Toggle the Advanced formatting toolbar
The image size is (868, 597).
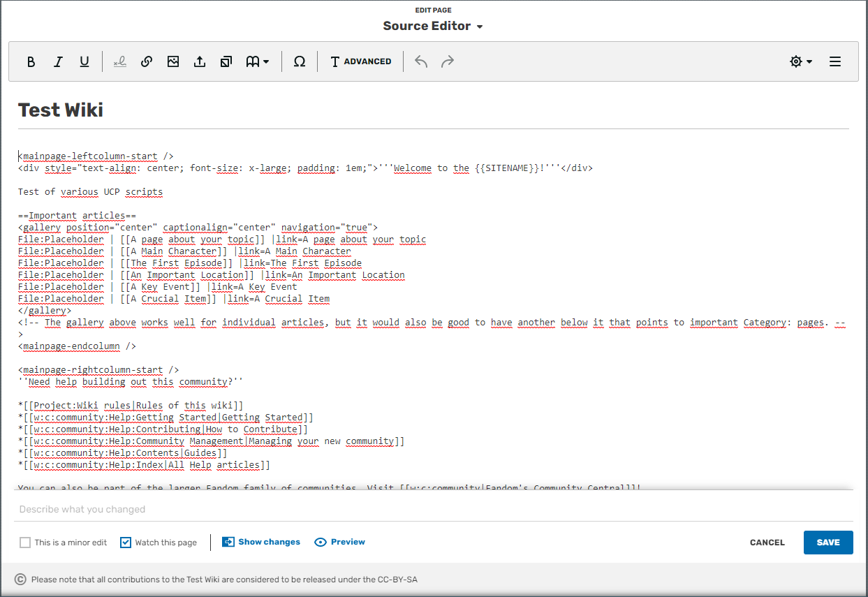coord(360,61)
